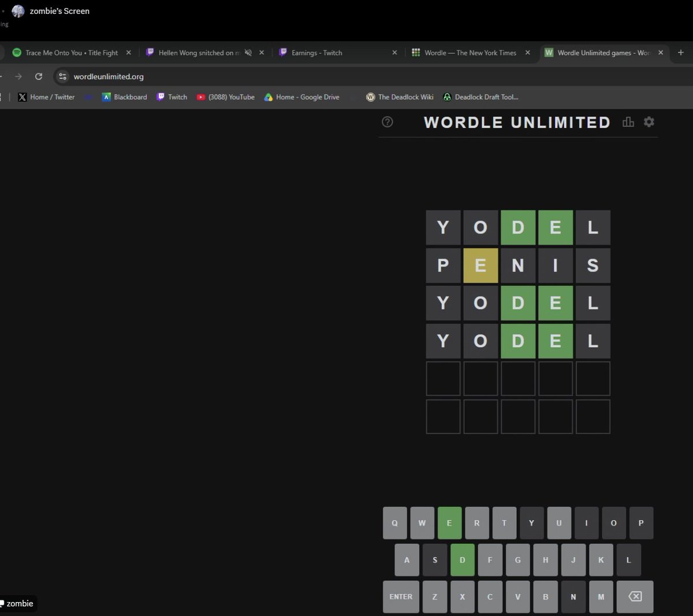
Task: Tap the Q key on the keyboard
Action: (394, 523)
